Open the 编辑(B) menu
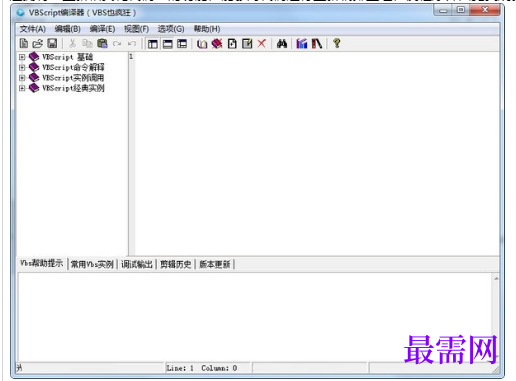This screenshot has width=516, height=381. pos(68,29)
